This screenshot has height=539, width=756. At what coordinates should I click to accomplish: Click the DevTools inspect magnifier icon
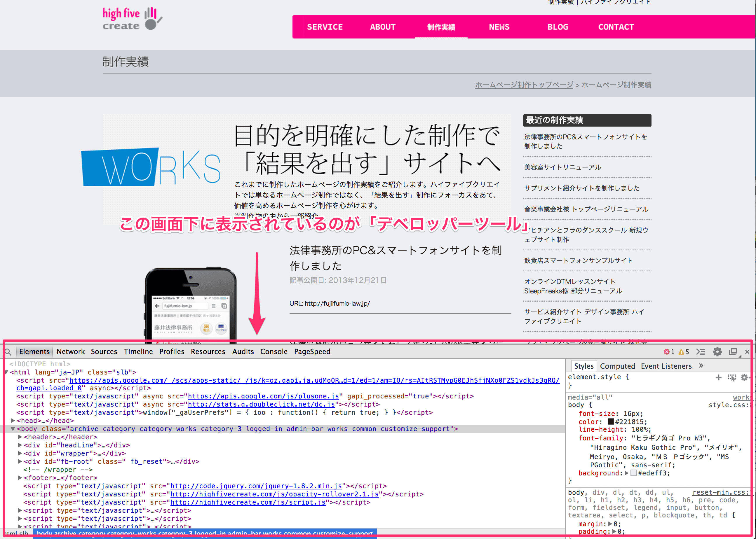(8, 352)
